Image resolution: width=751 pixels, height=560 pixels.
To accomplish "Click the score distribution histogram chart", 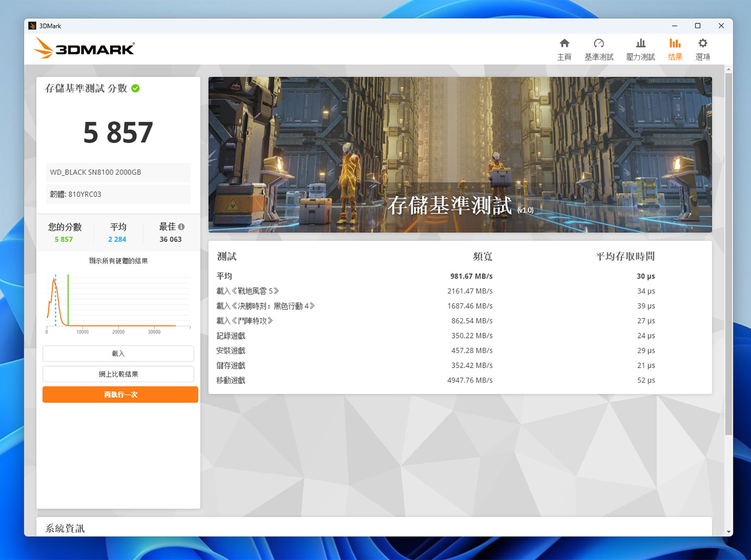I will pyautogui.click(x=118, y=301).
